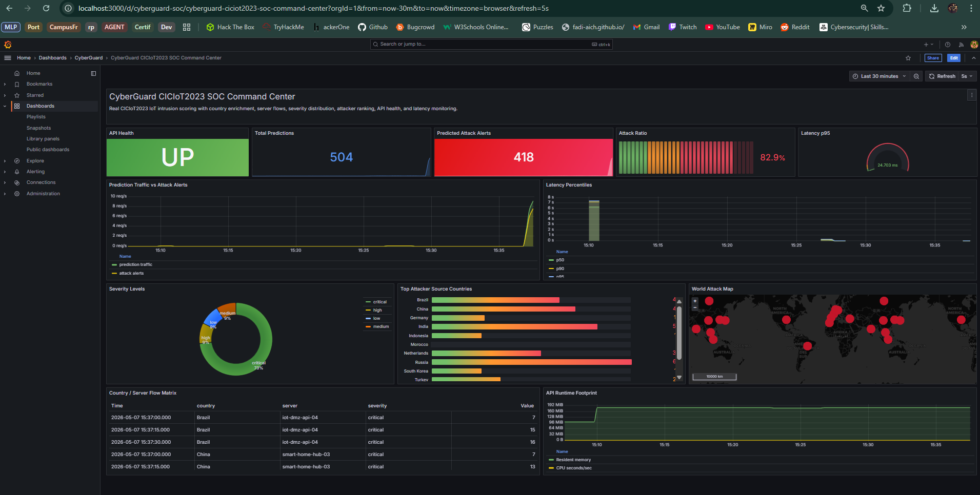Click the medium color swatch in Severity legend
This screenshot has height=495, width=980.
coord(368,326)
